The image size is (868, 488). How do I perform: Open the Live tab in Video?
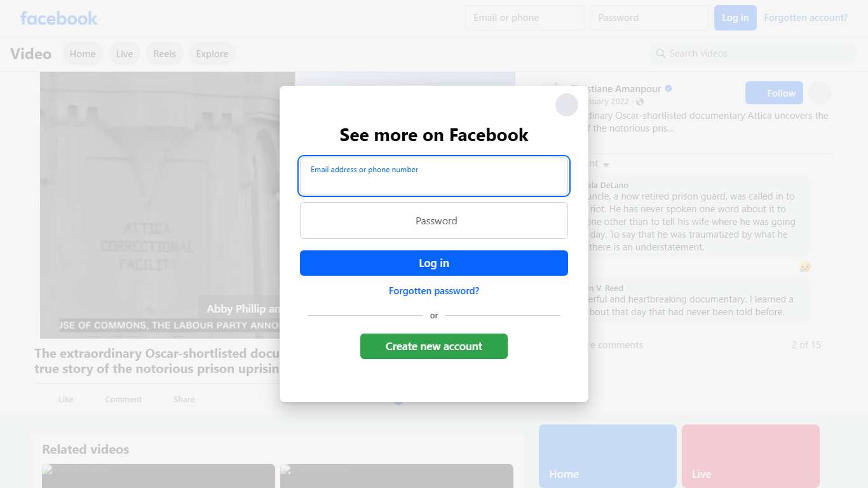coord(125,54)
